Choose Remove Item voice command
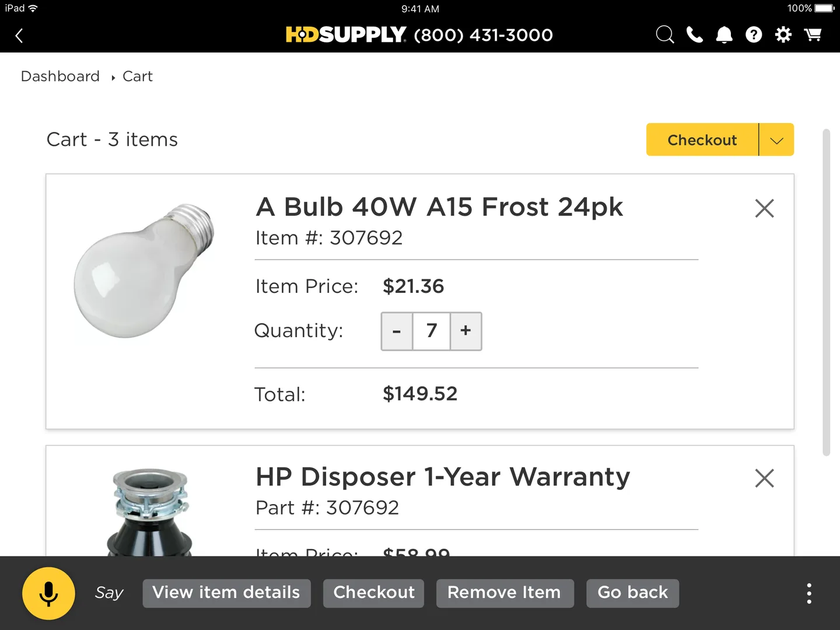This screenshot has height=630, width=840. click(x=505, y=593)
